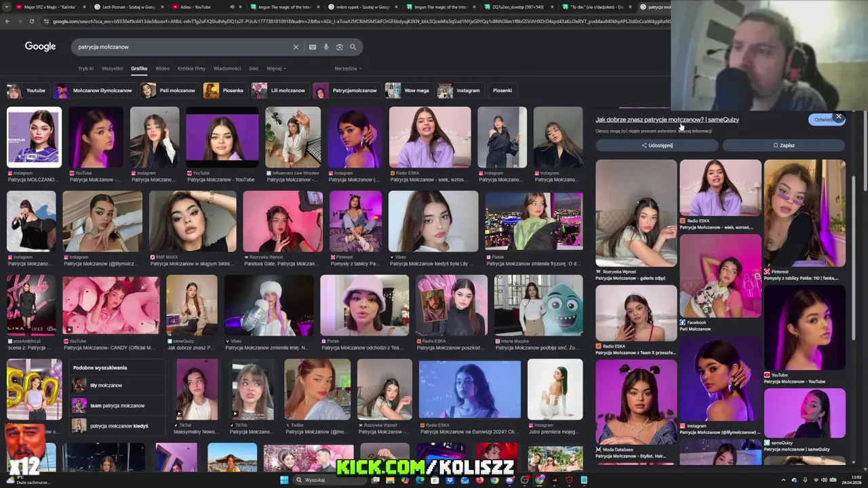Open side panel Facebook Pati Mołczanow thumbnail
The image size is (868, 488).
pyautogui.click(x=720, y=276)
